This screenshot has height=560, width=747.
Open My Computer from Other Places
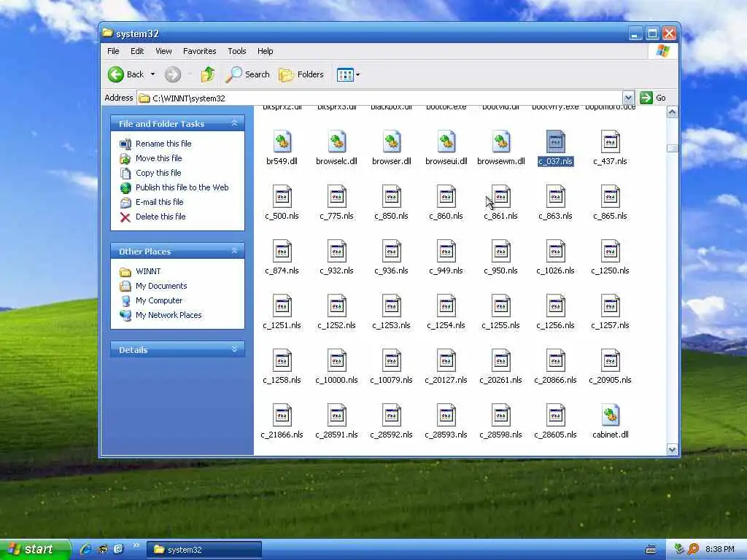tap(158, 300)
